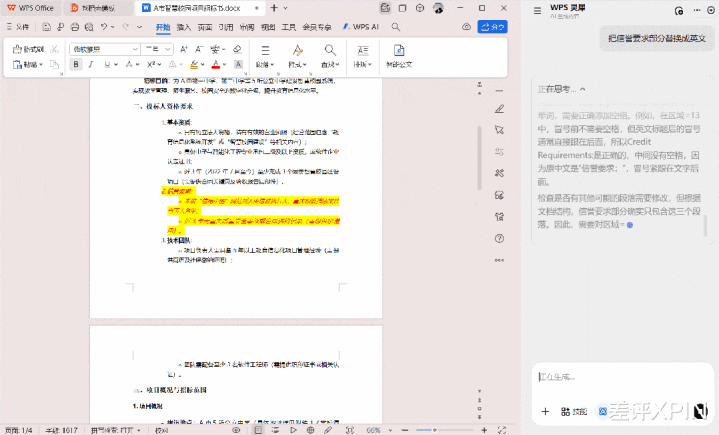Open AI panel history clock icon
The width and height of the screenshot is (719, 435).
pos(679,11)
